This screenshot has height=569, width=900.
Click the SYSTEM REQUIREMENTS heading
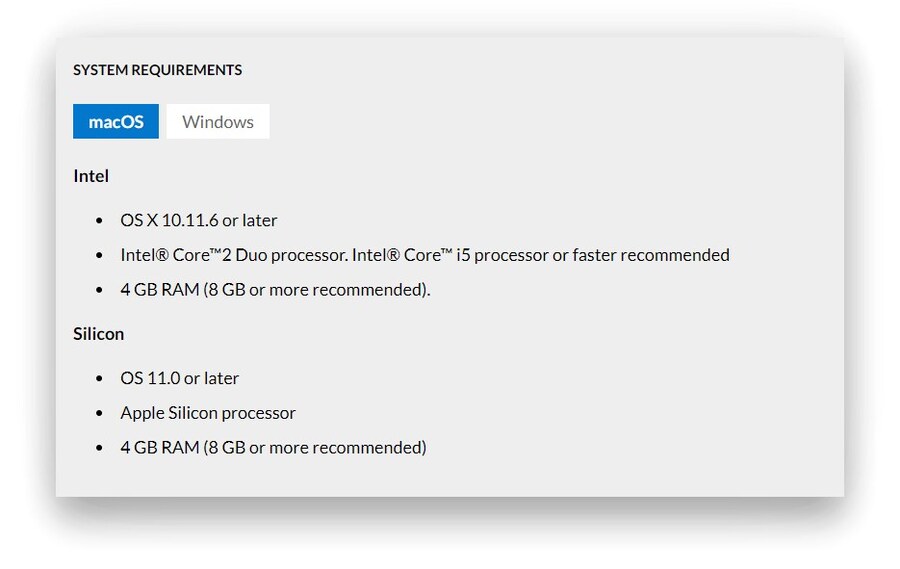157,70
